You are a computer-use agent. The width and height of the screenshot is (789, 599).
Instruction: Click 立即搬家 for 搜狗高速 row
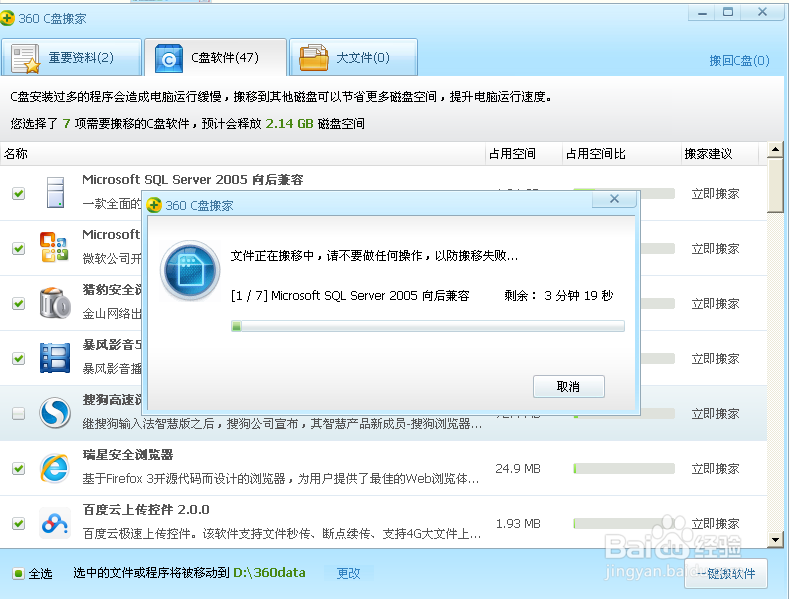pyautogui.click(x=715, y=413)
